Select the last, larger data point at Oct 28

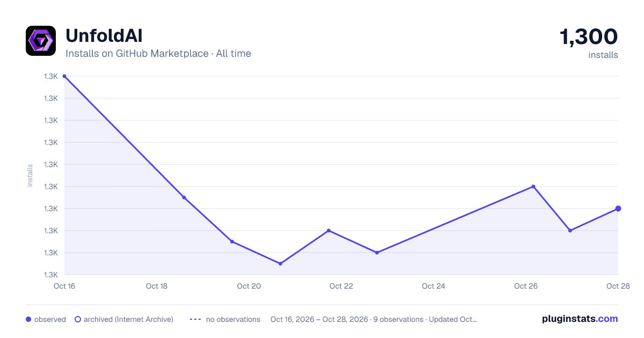(x=618, y=209)
